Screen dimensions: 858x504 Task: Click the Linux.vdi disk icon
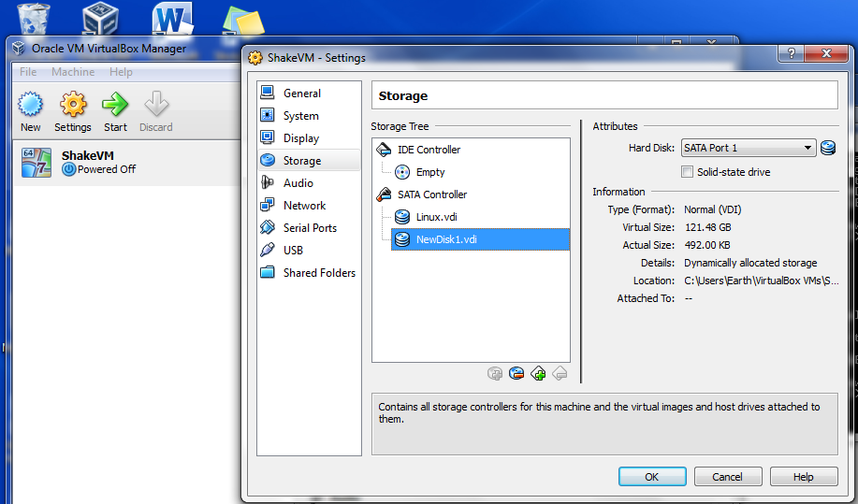(402, 217)
